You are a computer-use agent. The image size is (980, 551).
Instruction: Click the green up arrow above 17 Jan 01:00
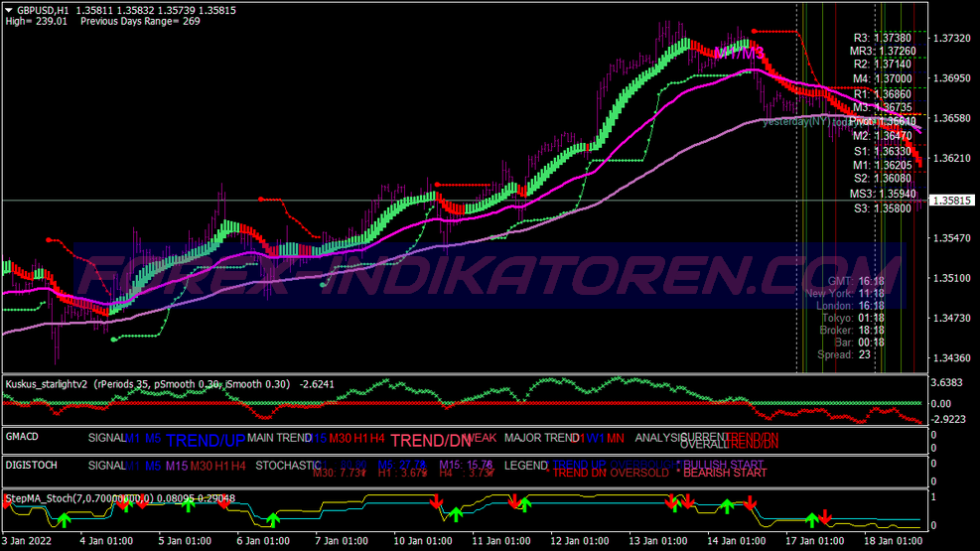[811, 519]
